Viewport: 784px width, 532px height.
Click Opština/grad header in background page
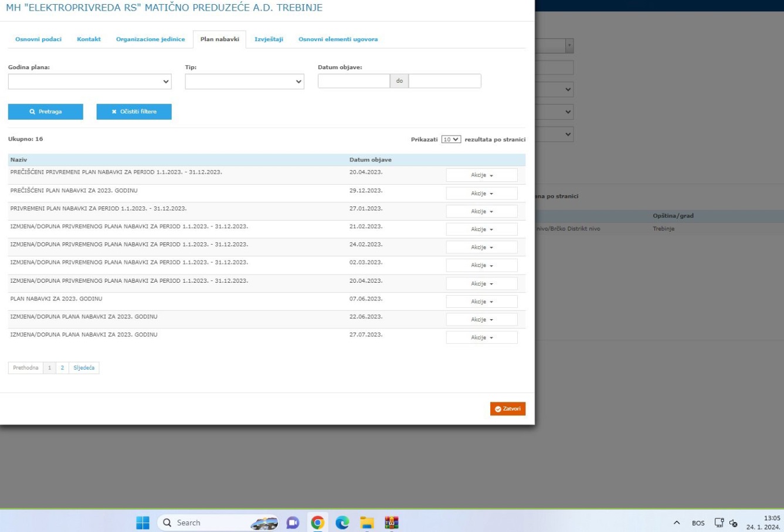pos(673,216)
